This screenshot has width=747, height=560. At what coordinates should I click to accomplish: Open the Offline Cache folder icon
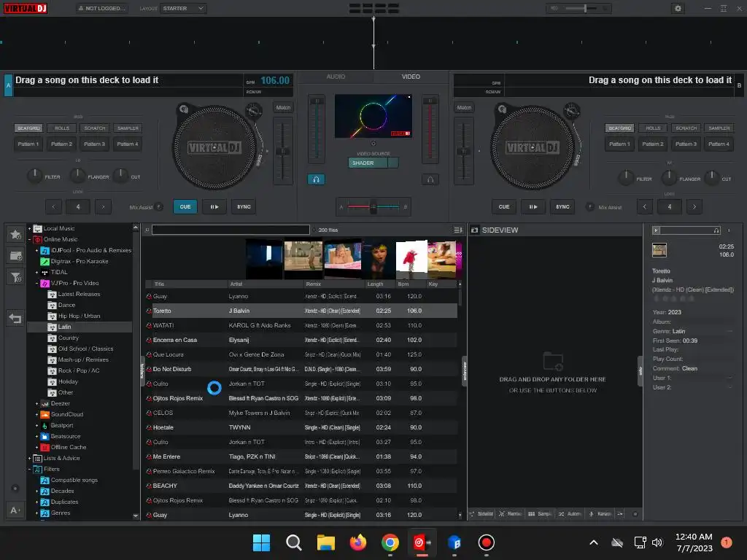[x=44, y=447]
